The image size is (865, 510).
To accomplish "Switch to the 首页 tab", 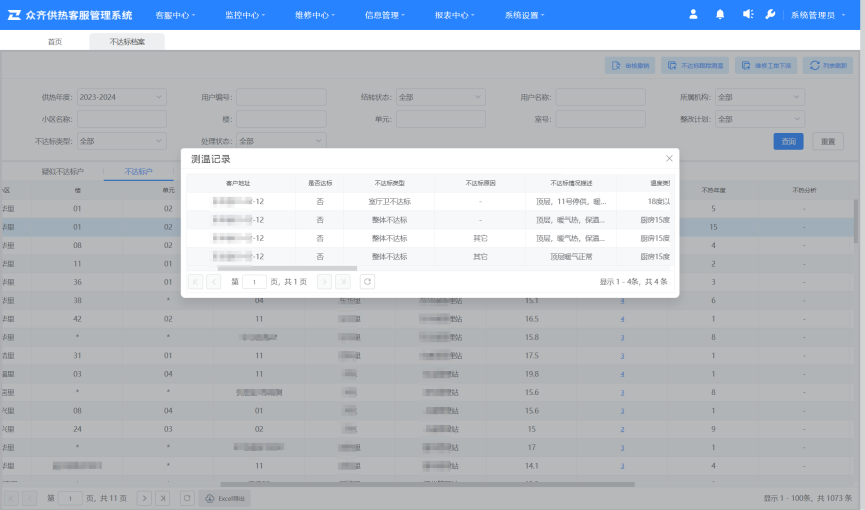I will pos(55,41).
